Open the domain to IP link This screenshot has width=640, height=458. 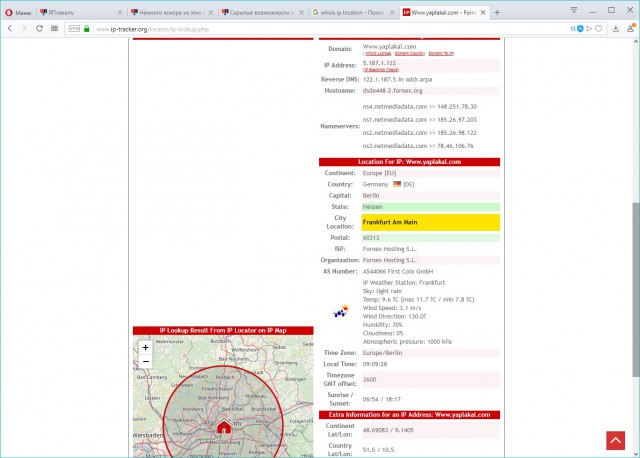(441, 53)
